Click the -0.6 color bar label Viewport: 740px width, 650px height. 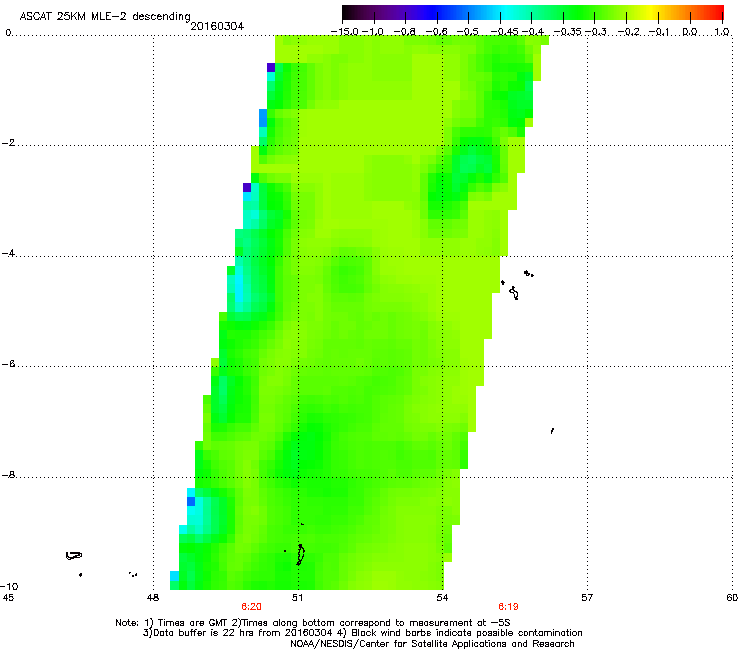coord(437,32)
